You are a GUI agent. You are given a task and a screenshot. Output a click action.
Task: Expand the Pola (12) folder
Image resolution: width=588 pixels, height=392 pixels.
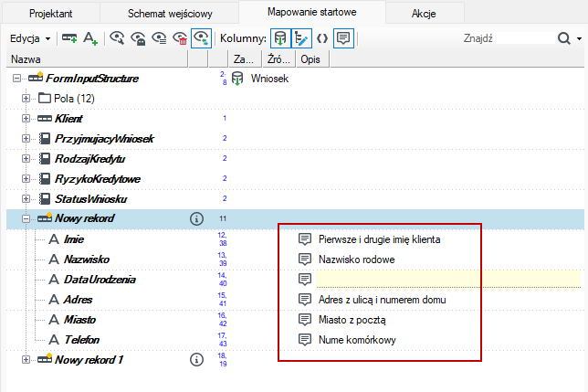[26, 99]
